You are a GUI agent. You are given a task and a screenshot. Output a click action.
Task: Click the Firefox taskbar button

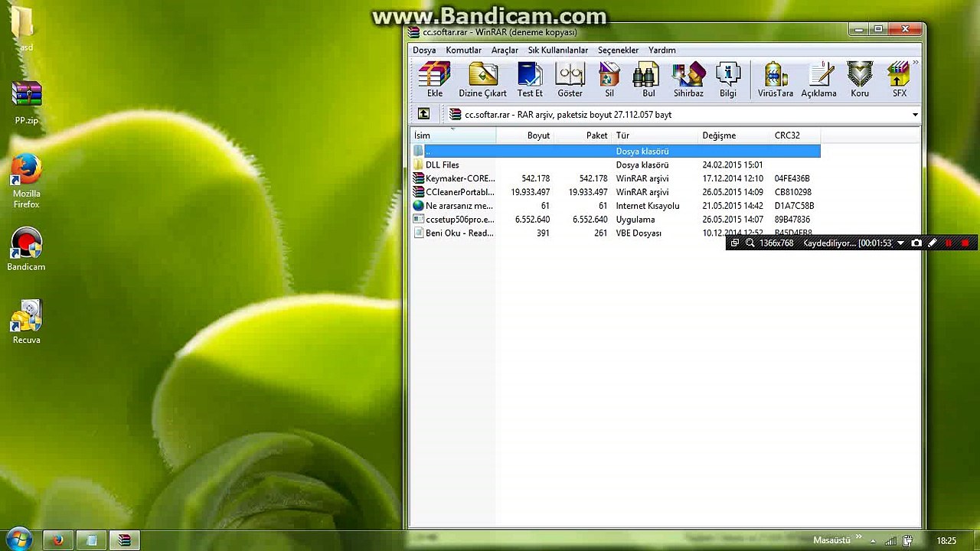tap(57, 540)
